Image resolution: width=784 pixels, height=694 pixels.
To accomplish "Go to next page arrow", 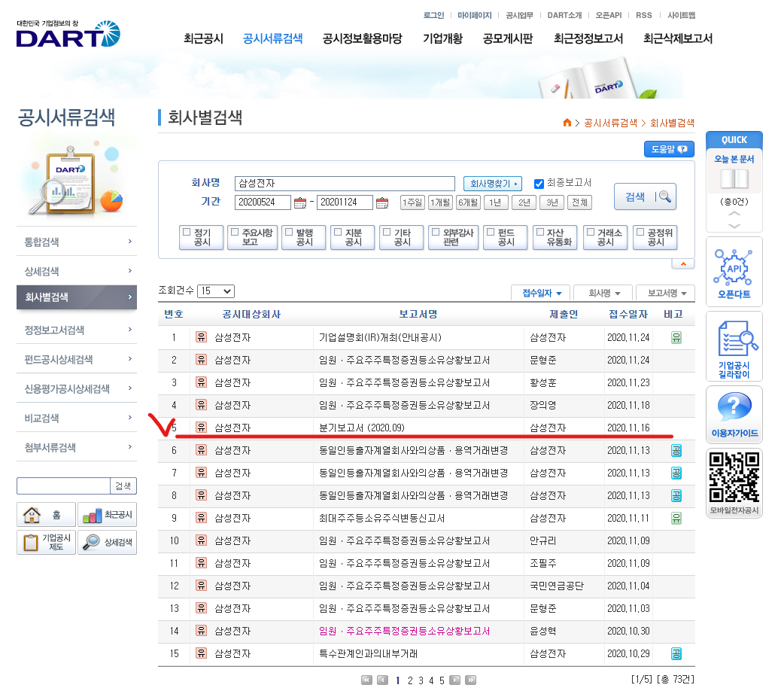I will click(454, 680).
